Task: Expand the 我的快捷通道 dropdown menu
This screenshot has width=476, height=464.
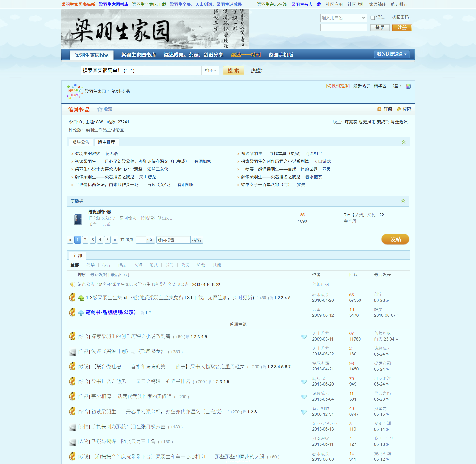Action: (x=392, y=54)
